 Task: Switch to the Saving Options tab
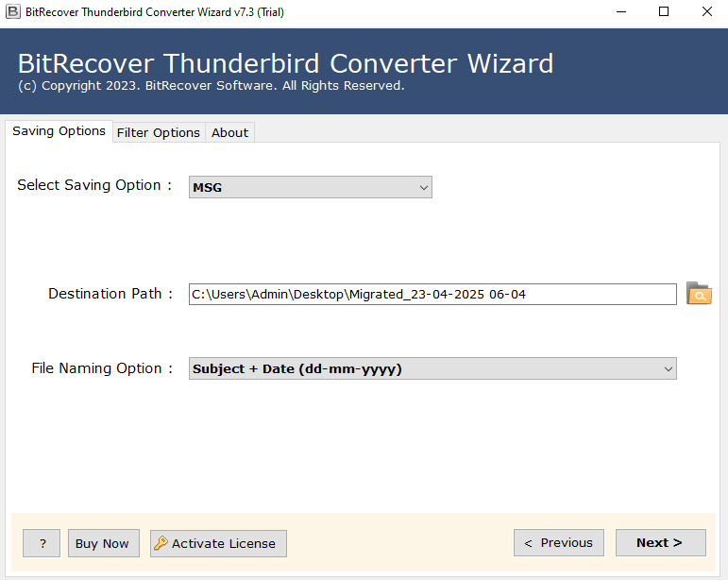click(59, 131)
